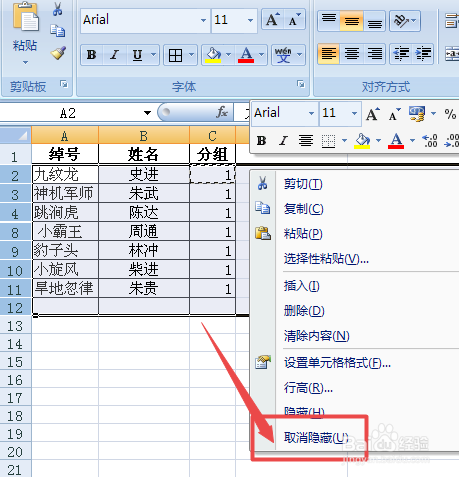Select column A header
Screen dimensions: 459x477
[65, 135]
